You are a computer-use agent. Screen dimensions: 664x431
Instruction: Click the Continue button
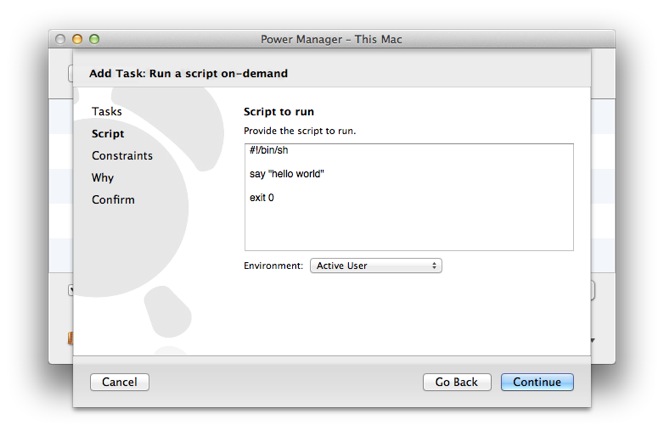[537, 382]
